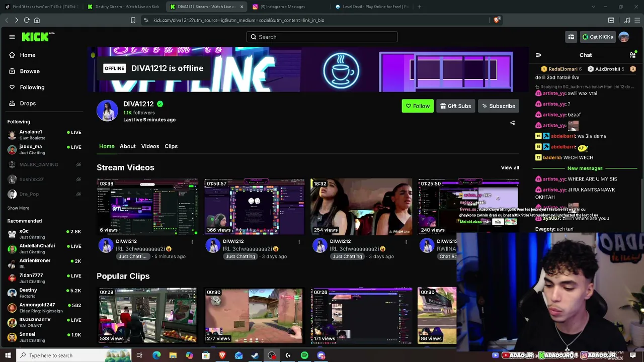
Task: Click the address bar URL
Action: (238, 20)
